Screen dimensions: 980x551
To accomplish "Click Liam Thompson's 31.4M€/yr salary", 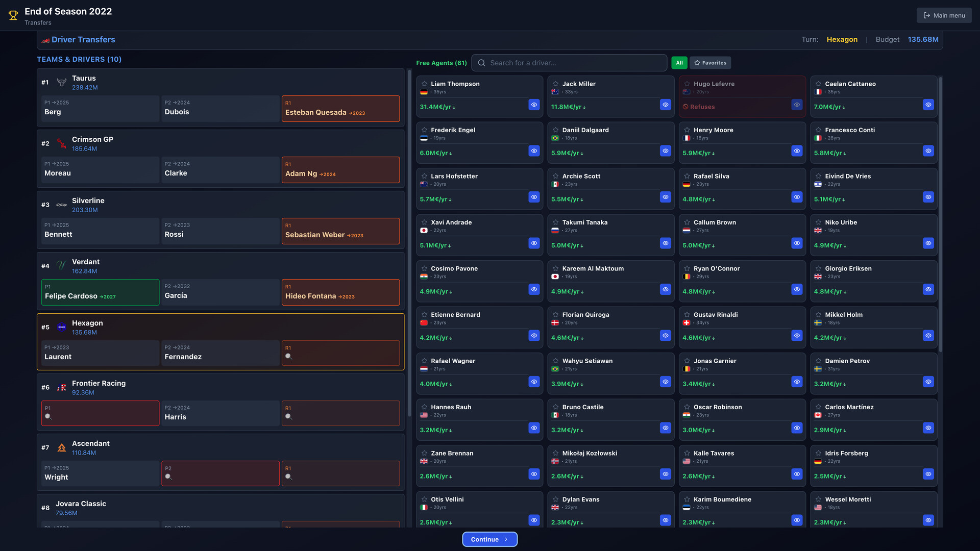I will click(x=437, y=107).
